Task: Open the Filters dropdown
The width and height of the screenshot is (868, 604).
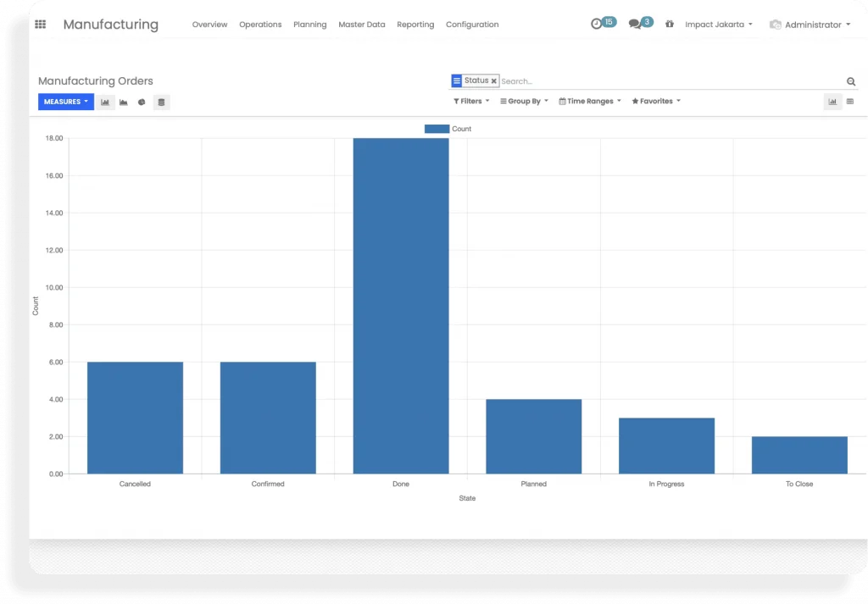Action: point(471,101)
